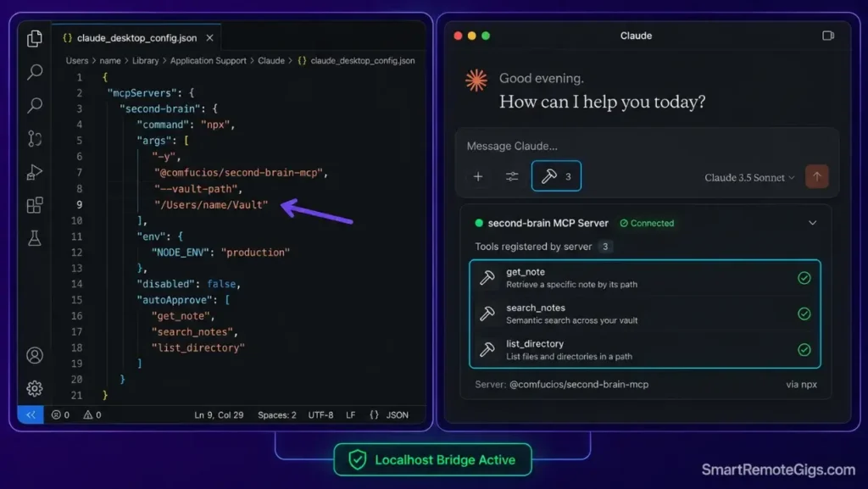Open the Manage gear icon in sidebar
The height and width of the screenshot is (489, 868).
click(34, 388)
